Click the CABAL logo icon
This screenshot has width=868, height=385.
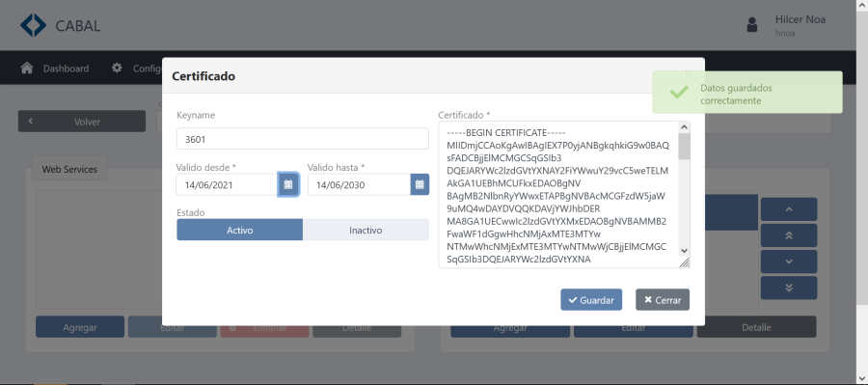tap(33, 25)
